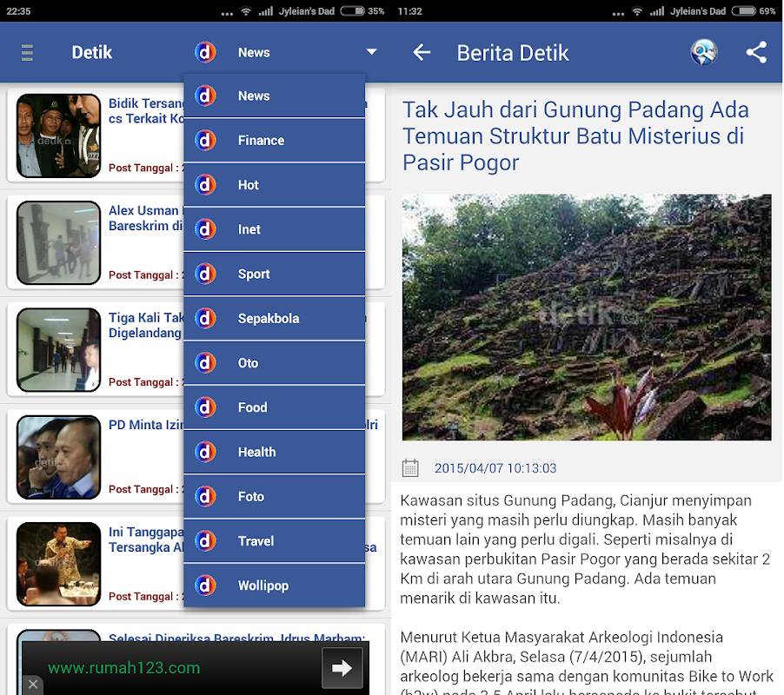Switch to Sport category
Viewport: 784px width, 695px height.
pos(274,274)
